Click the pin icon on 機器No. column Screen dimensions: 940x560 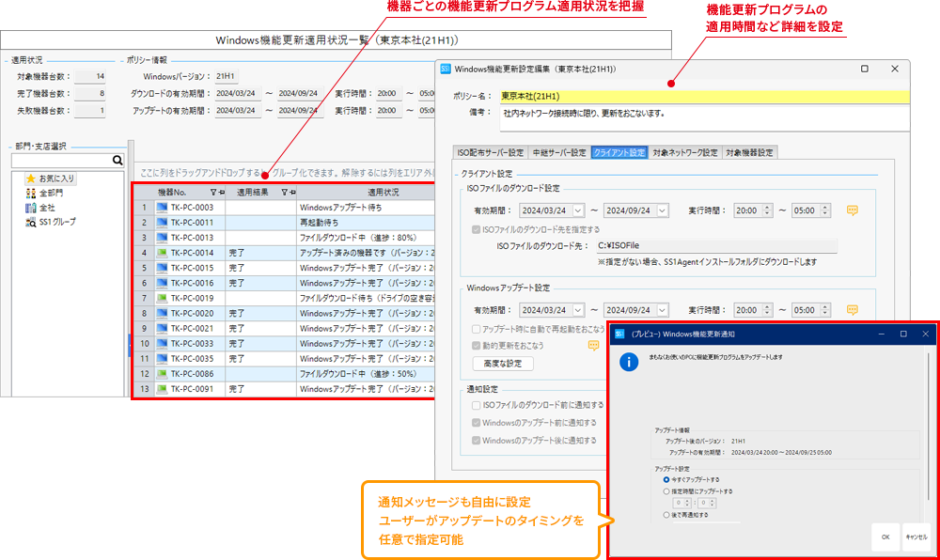tap(221, 193)
